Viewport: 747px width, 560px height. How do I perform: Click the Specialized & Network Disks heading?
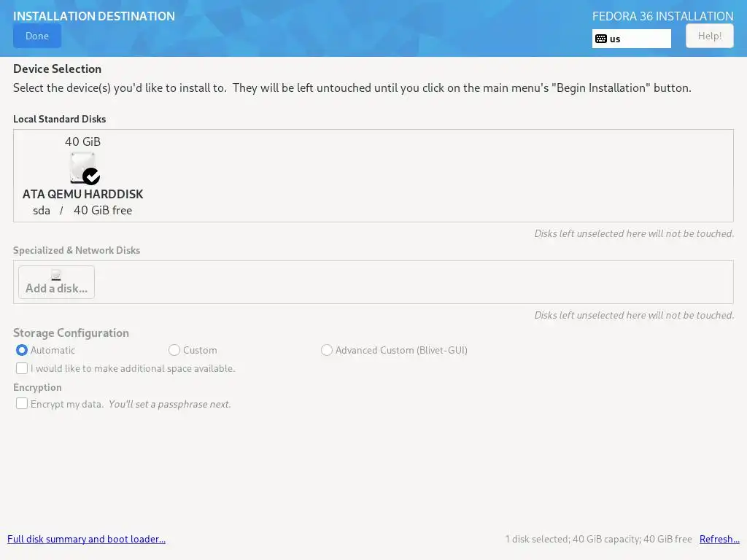coord(77,251)
